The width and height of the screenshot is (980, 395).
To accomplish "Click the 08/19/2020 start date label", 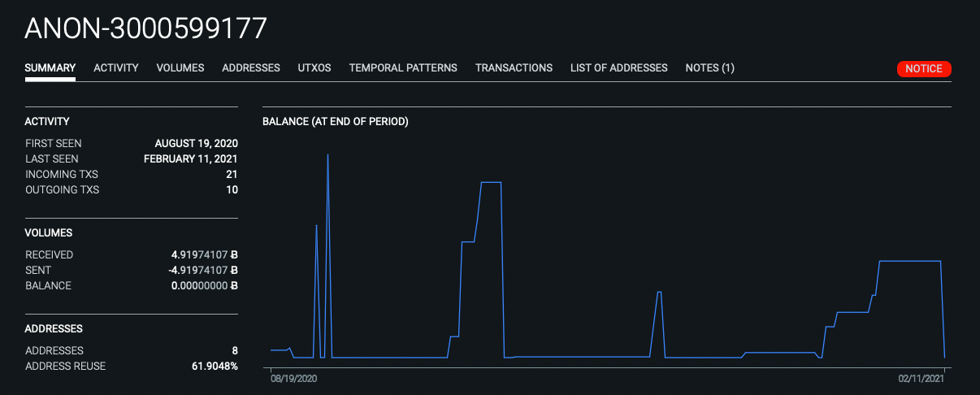I will (x=293, y=379).
